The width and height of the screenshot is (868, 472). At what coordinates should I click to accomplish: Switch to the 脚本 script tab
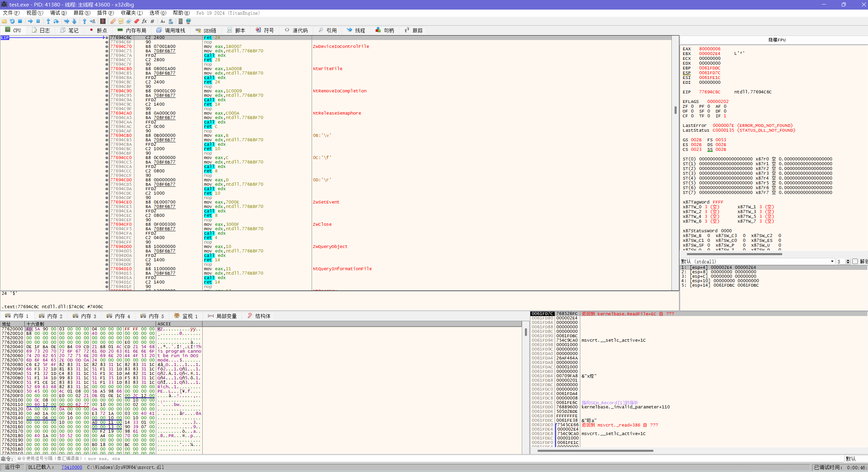[x=236, y=30]
